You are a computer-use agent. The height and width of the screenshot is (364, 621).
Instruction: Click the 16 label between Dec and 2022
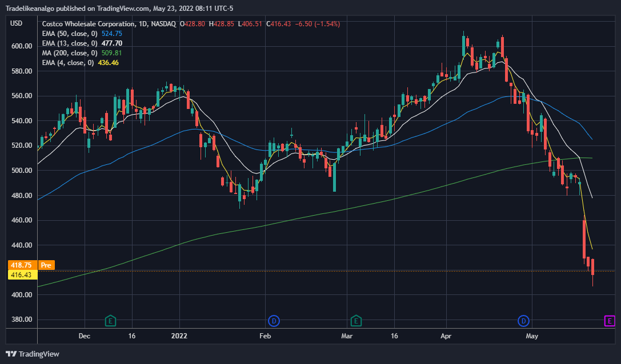click(x=132, y=336)
